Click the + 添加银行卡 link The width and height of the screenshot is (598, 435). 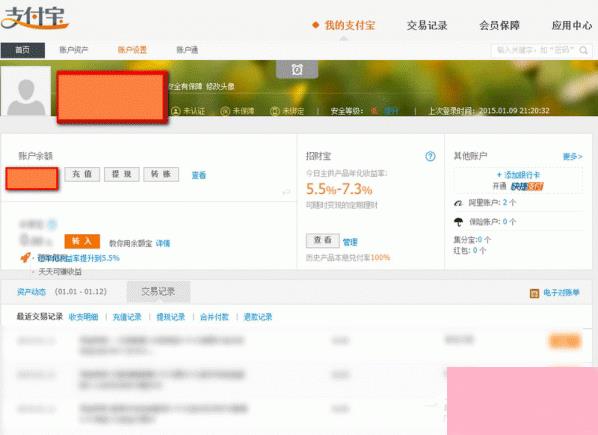[x=518, y=175]
